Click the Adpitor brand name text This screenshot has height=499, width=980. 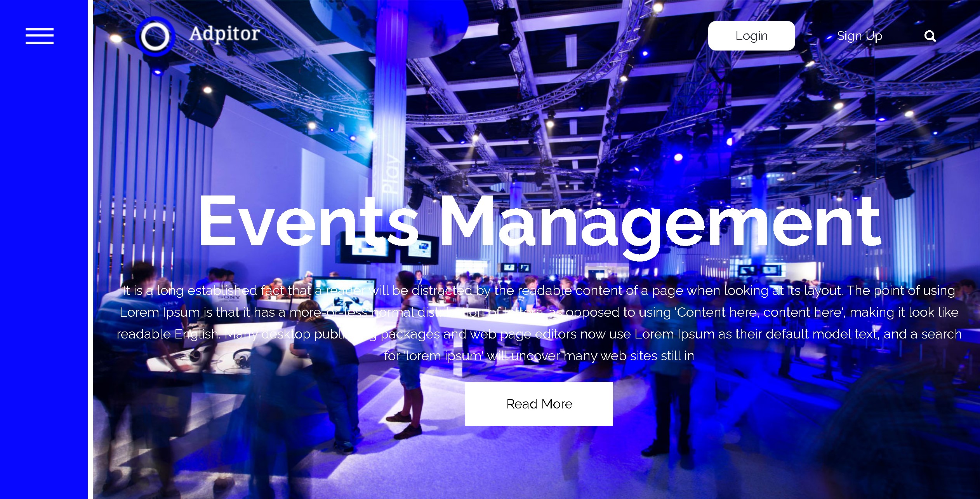point(224,34)
